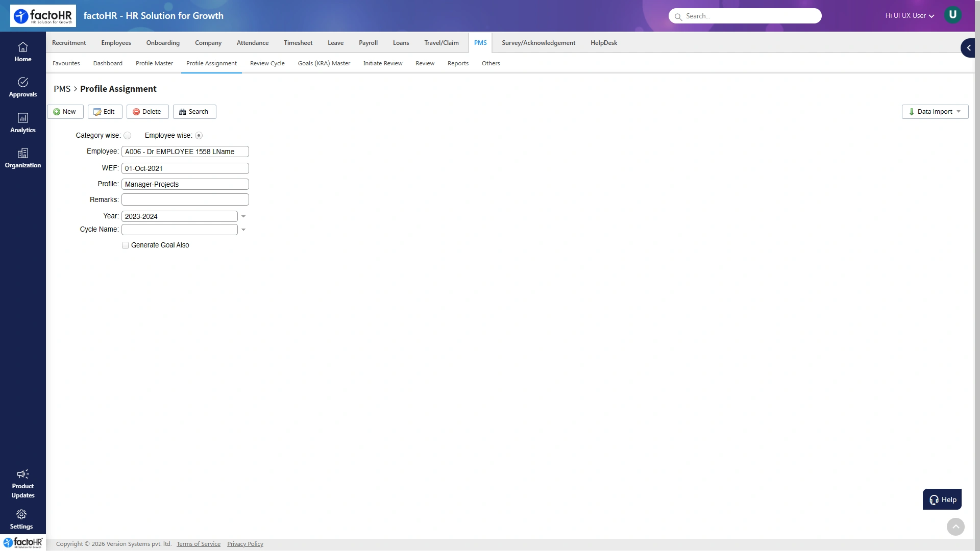Select the Category wise radio button

pos(128,136)
